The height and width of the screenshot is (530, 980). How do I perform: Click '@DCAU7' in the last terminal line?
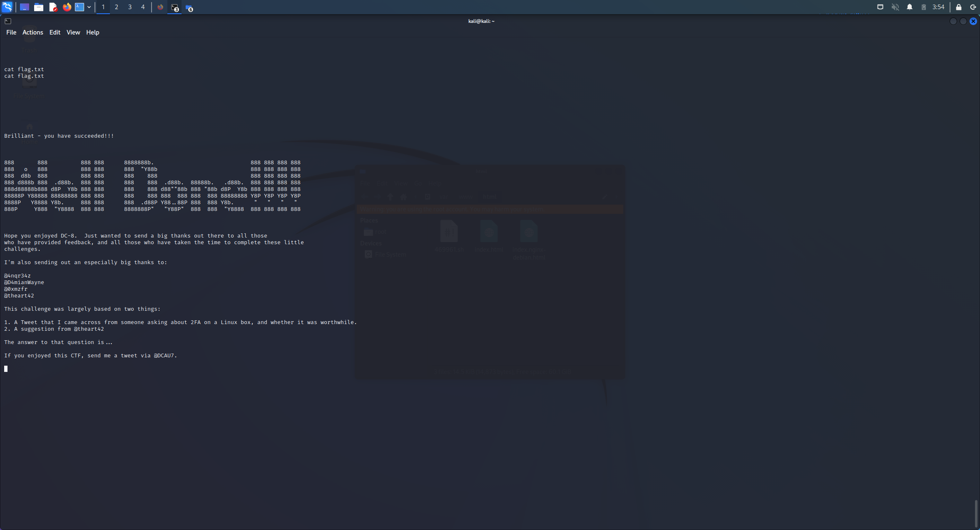pos(164,356)
